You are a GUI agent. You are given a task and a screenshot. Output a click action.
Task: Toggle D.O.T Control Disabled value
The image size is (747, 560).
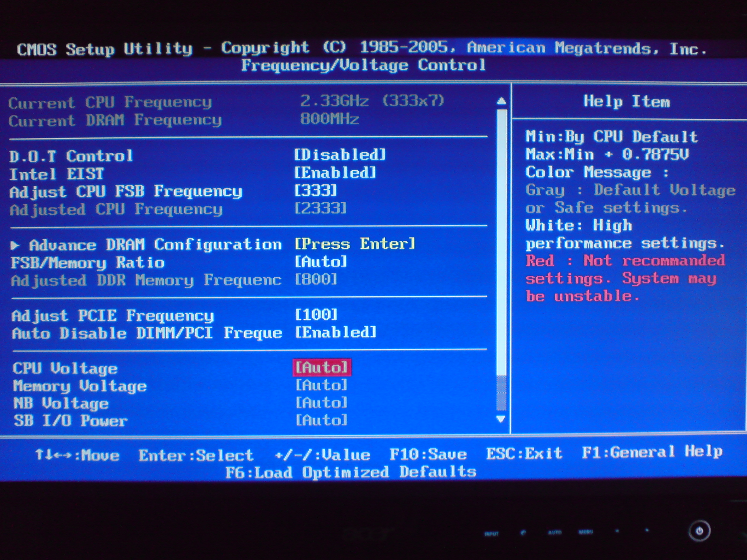pos(339,155)
